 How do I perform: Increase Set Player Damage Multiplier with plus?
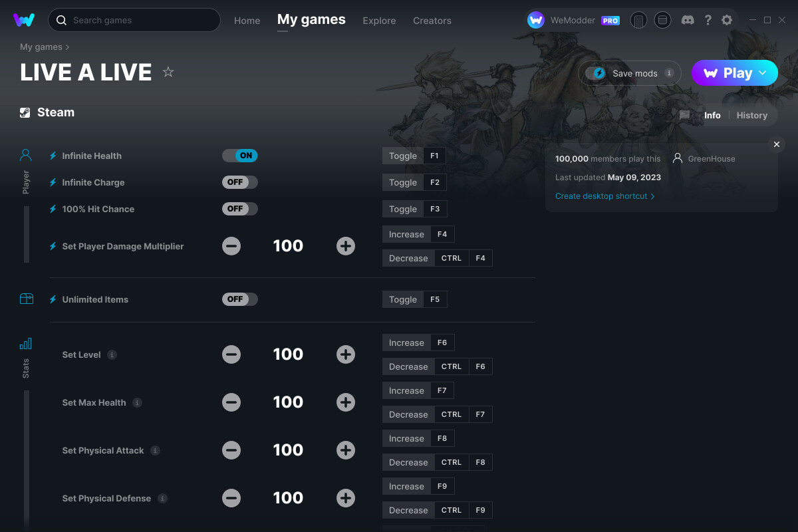pyautogui.click(x=346, y=246)
